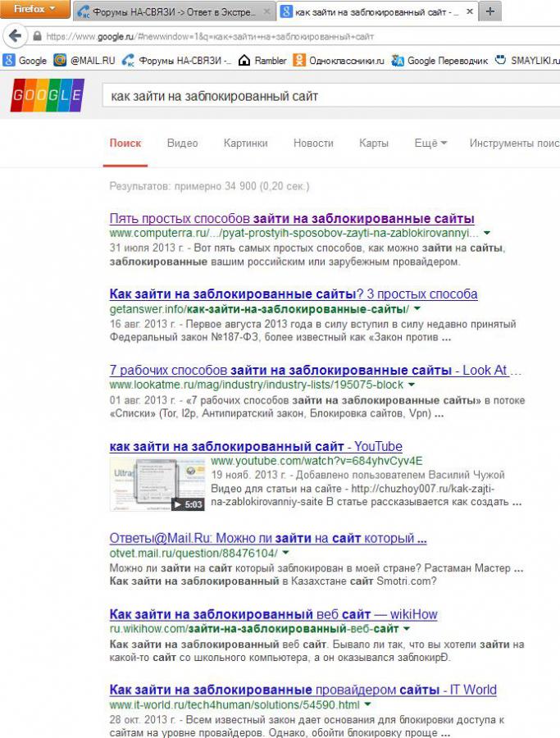Click the Google bookmark icon

pos(9,60)
